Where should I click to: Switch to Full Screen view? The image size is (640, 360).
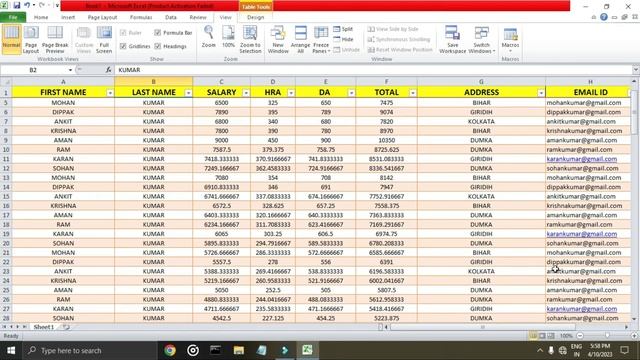104,40
